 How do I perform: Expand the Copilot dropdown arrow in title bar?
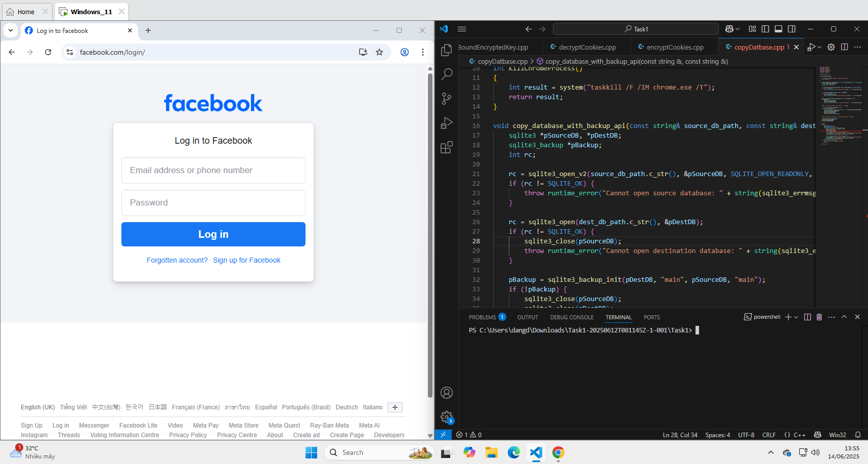click(737, 29)
